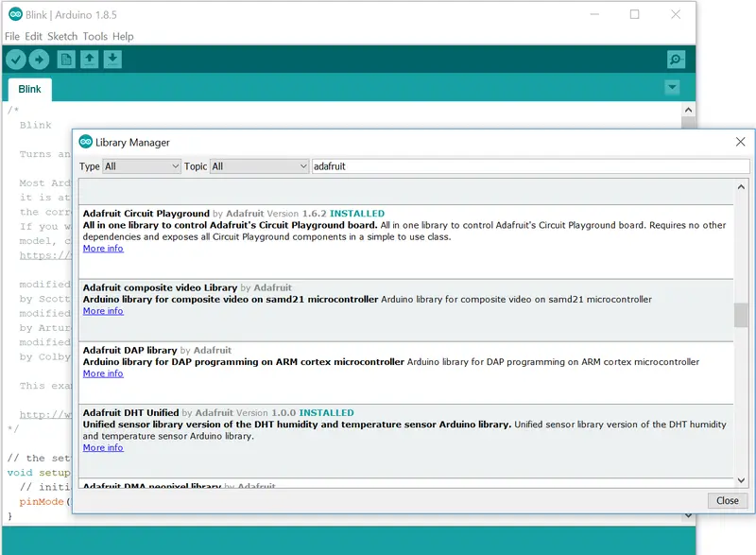This screenshot has width=756, height=555.
Task: Click the Open sketch icon
Action: 89,60
